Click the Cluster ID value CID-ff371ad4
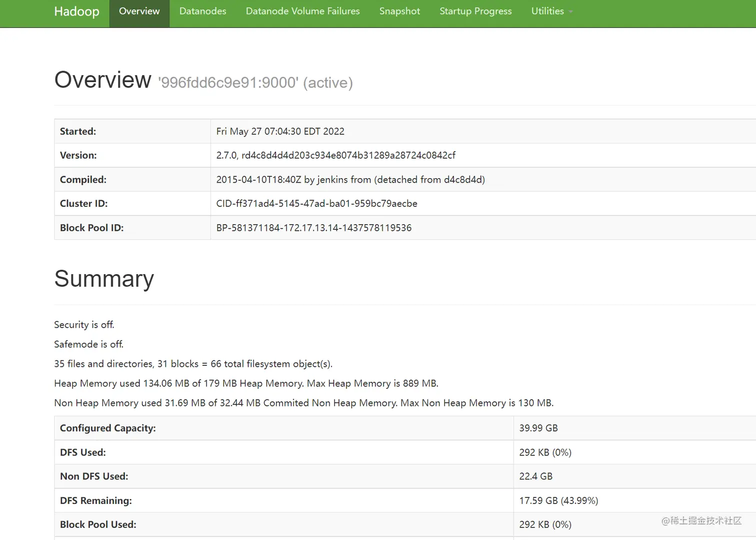 point(316,204)
